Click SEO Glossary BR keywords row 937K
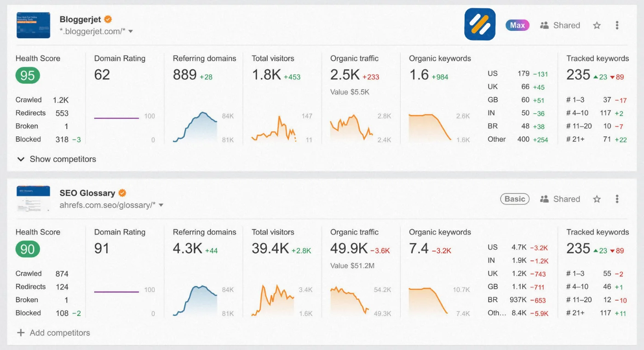The height and width of the screenshot is (350, 644). (x=518, y=300)
